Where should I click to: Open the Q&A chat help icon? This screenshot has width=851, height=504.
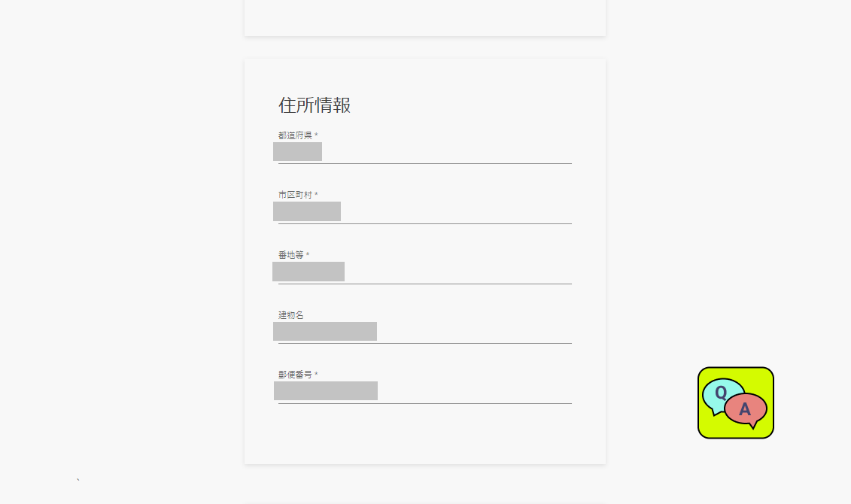735,402
